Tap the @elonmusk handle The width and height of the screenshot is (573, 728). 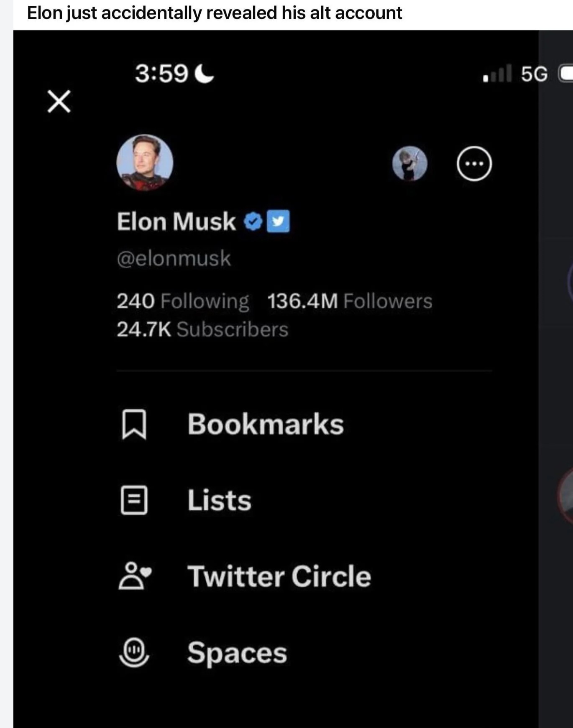(174, 258)
